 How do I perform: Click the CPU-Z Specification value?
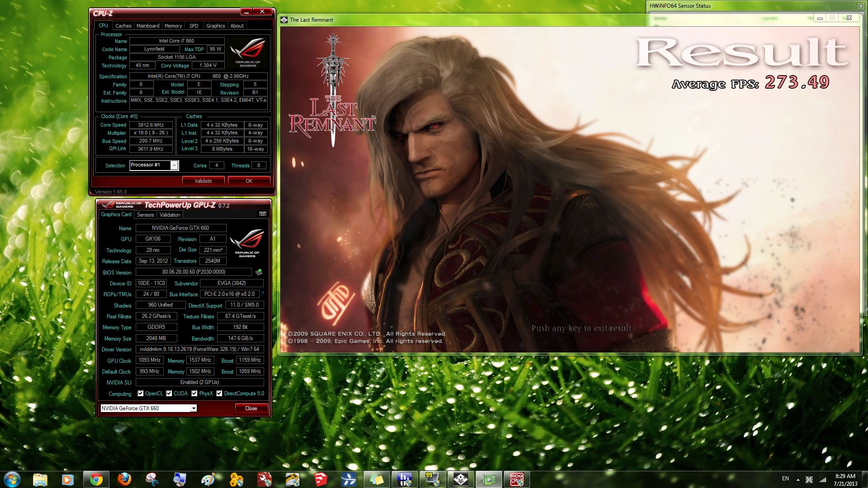198,76
